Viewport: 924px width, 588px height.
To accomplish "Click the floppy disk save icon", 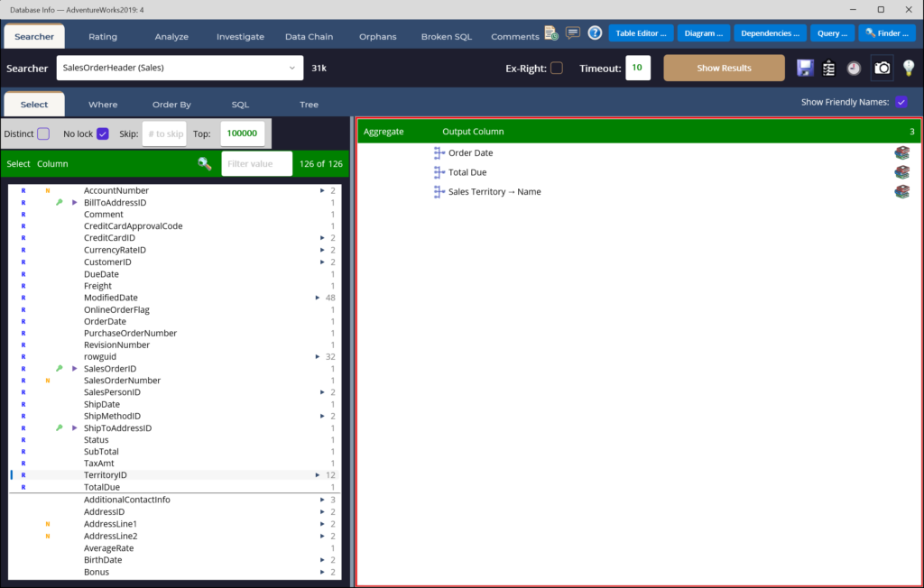I will click(805, 68).
